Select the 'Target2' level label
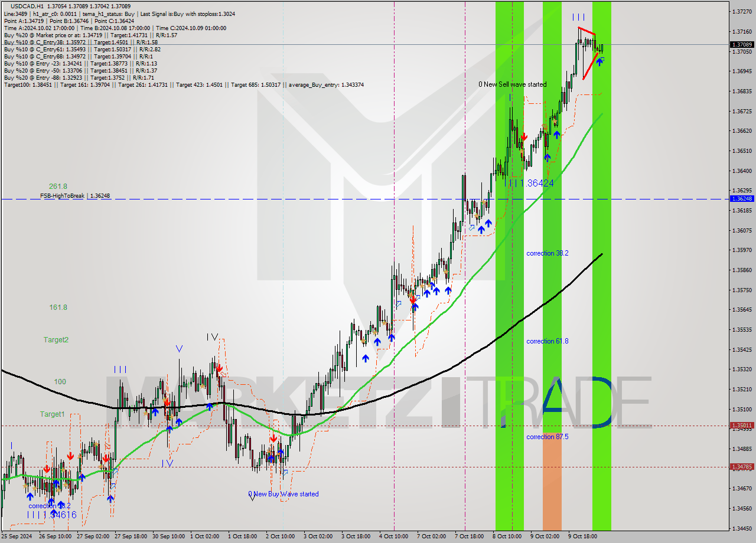756x543 pixels. pyautogui.click(x=56, y=340)
